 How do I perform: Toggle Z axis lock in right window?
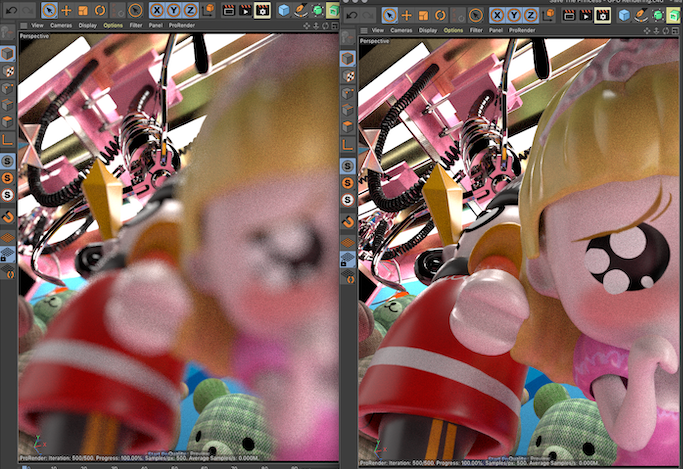coord(531,15)
